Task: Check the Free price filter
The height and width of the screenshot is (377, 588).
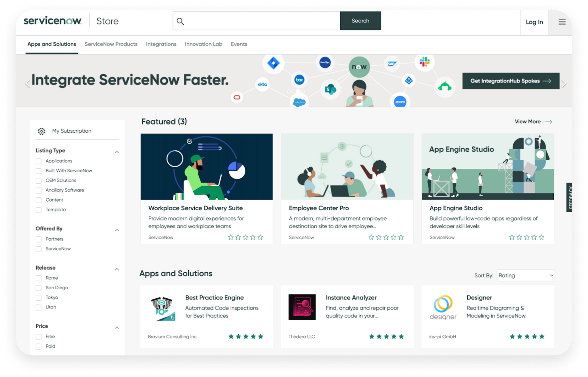Action: (38, 336)
